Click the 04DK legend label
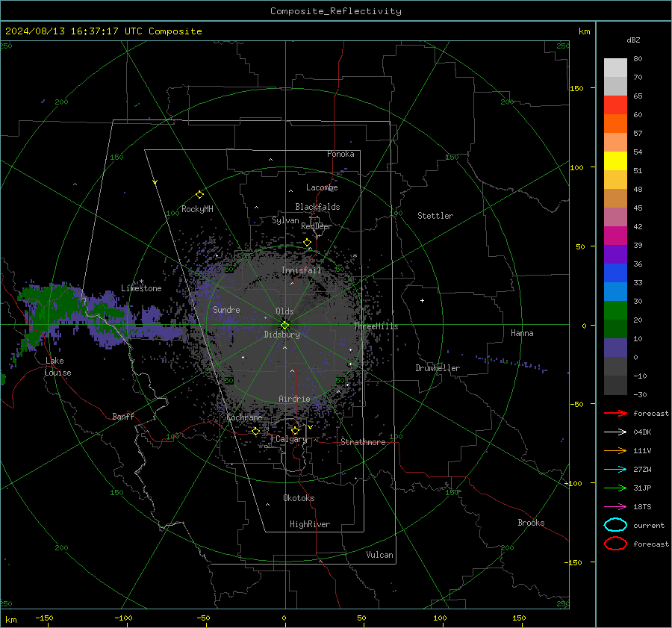 pos(642,432)
